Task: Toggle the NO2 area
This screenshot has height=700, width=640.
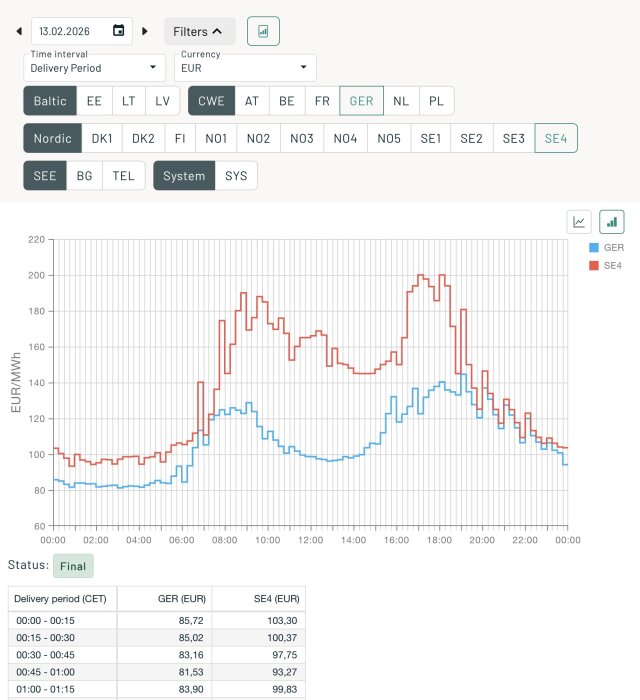Action: pos(258,138)
